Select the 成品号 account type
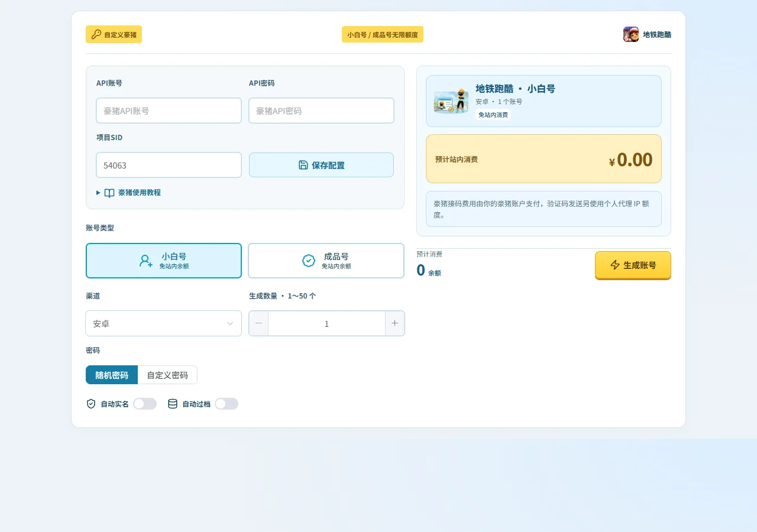The image size is (757, 532). [326, 261]
